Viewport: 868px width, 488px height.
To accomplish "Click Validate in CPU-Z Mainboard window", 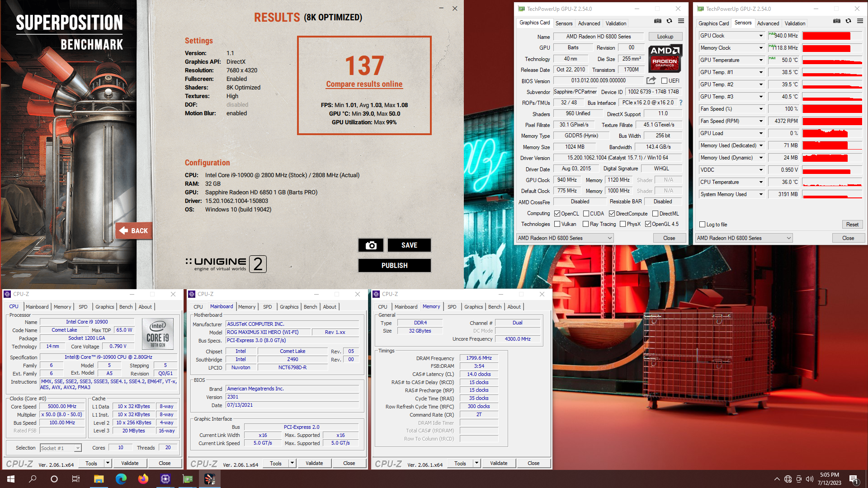I will click(314, 463).
